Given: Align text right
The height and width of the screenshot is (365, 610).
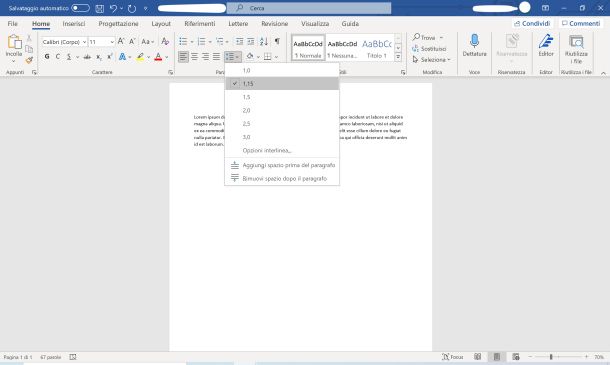Looking at the screenshot, I should (x=205, y=57).
